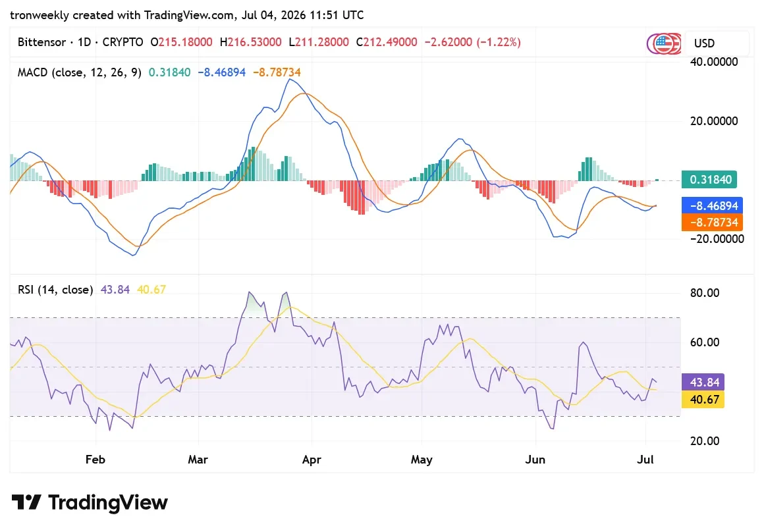
Task: Click the blue MACD value −8.46894 in legend
Action: (222, 72)
